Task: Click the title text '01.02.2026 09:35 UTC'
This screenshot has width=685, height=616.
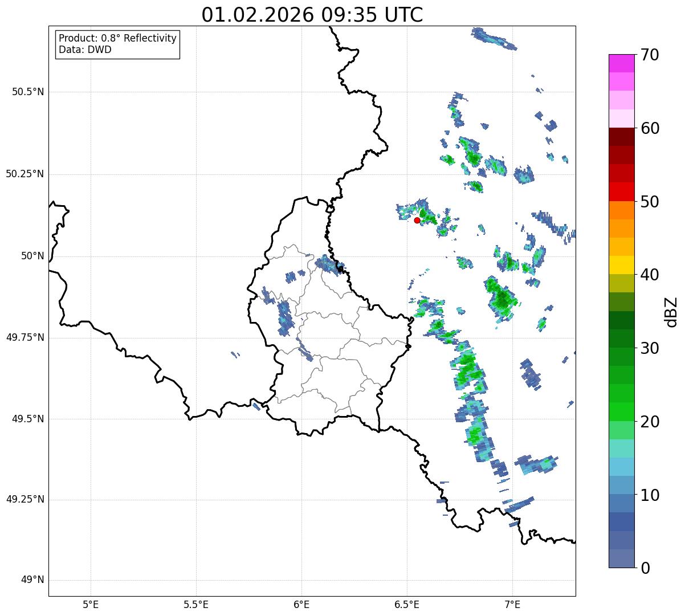Action: (x=312, y=15)
